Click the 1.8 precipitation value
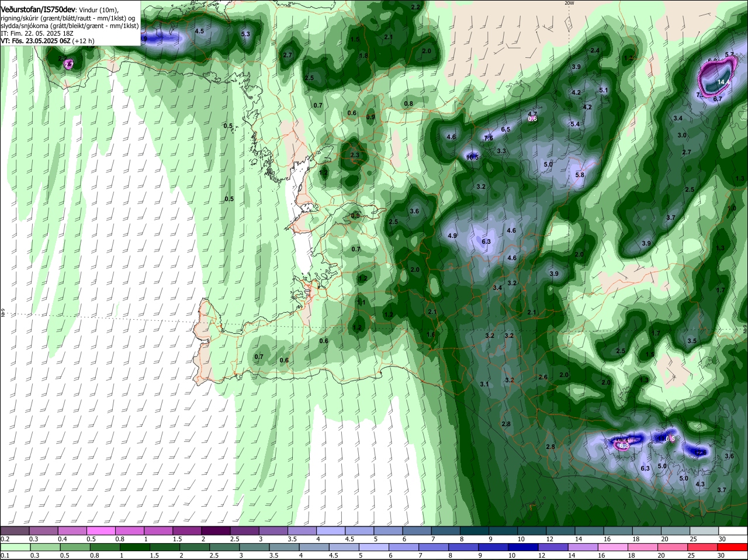 363,56
